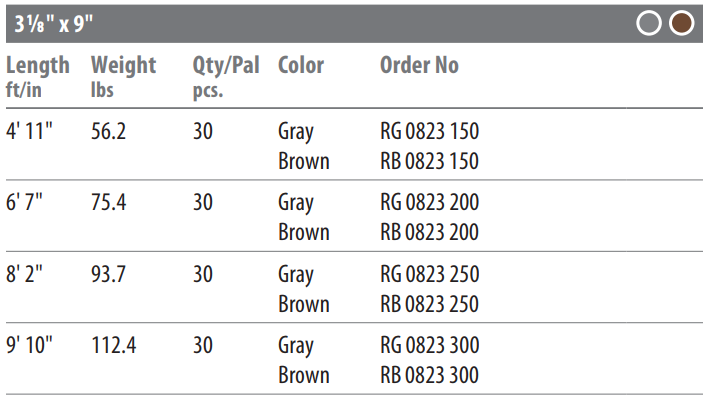Select the Color column header
This screenshot has height=396, width=707.
tap(301, 65)
